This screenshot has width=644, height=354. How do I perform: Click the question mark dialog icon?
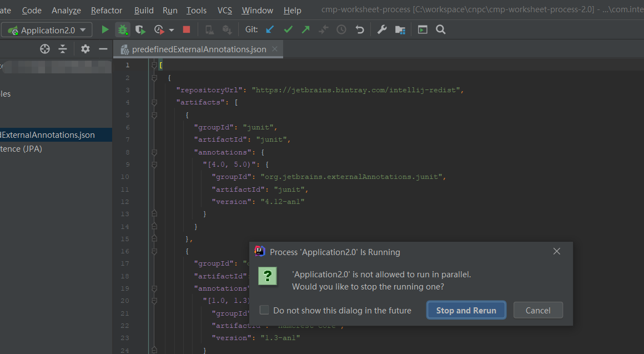pyautogui.click(x=268, y=276)
